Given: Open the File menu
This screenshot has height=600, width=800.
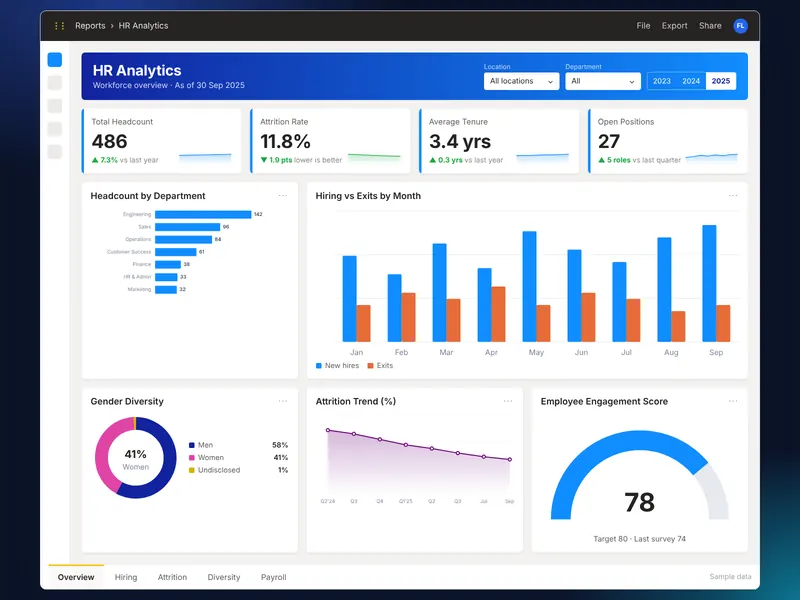Looking at the screenshot, I should click(643, 26).
